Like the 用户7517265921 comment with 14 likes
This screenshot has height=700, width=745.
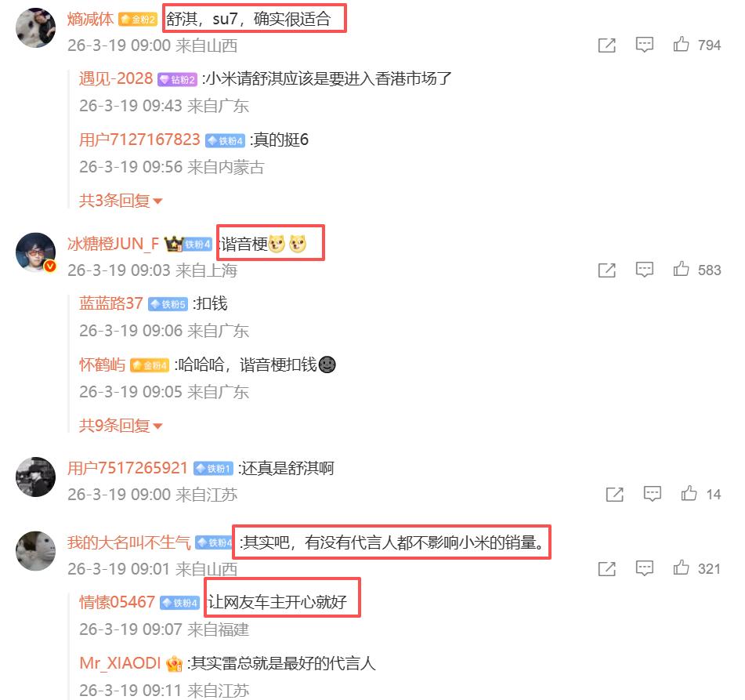(x=689, y=494)
